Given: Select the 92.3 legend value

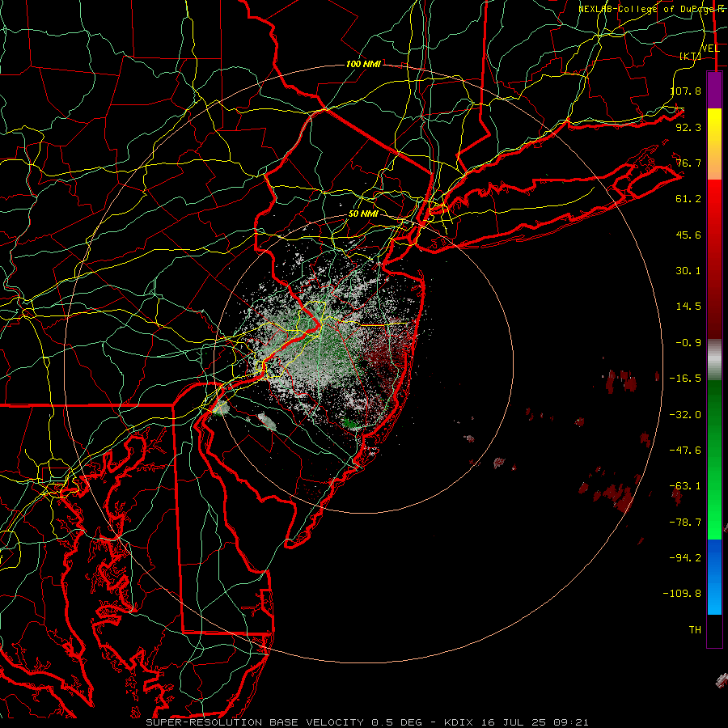Looking at the screenshot, I should tap(688, 127).
